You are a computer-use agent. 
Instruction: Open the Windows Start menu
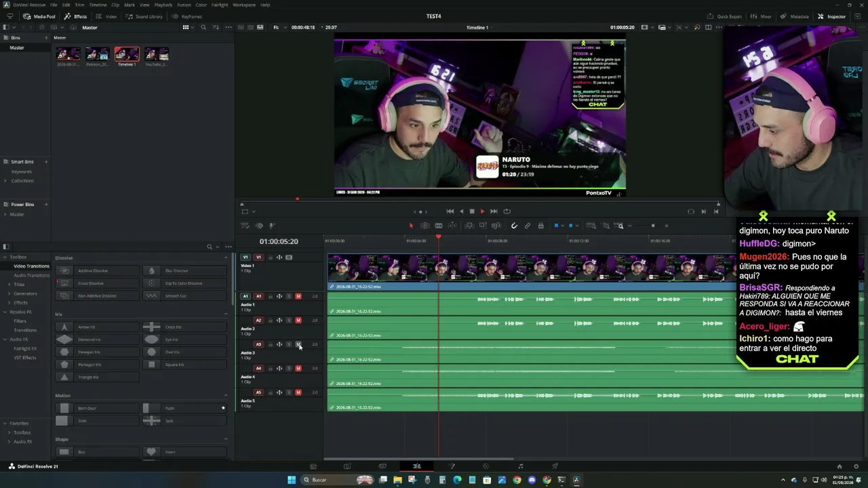[292, 480]
